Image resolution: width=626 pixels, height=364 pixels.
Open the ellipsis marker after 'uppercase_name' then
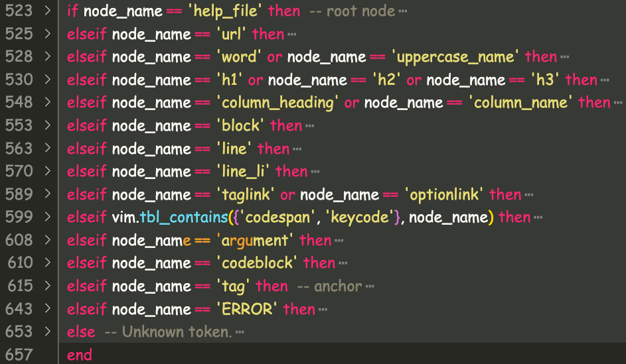pyautogui.click(x=565, y=58)
